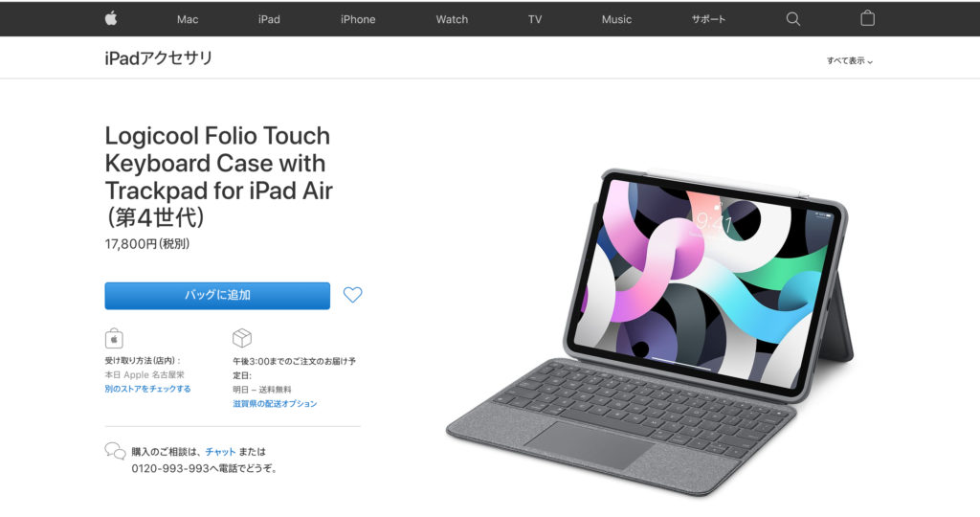
Task: Open 滋賀県の配送オプション link
Action: [x=275, y=404]
